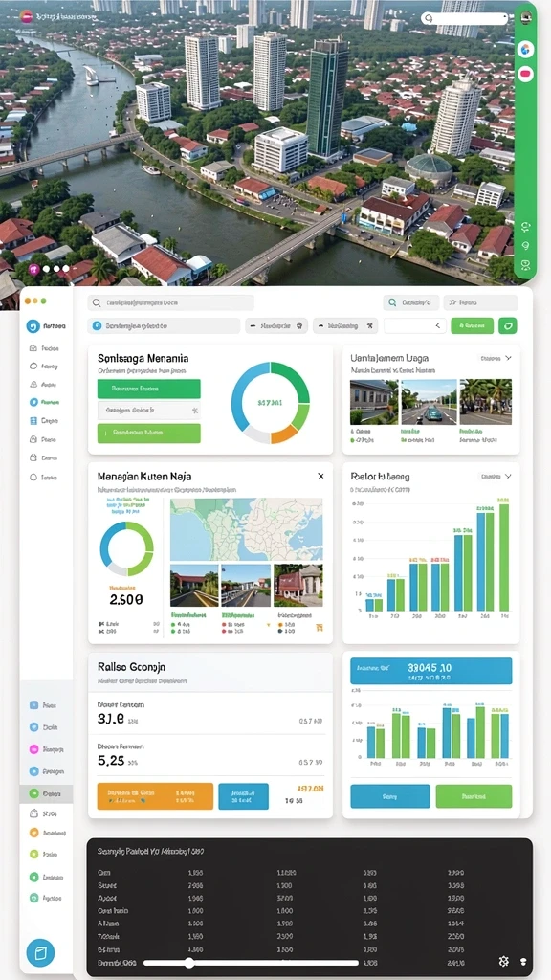This screenshot has width=551, height=980.
Task: Click the round blue document button at sidebar bottom
Action: pos(40,953)
